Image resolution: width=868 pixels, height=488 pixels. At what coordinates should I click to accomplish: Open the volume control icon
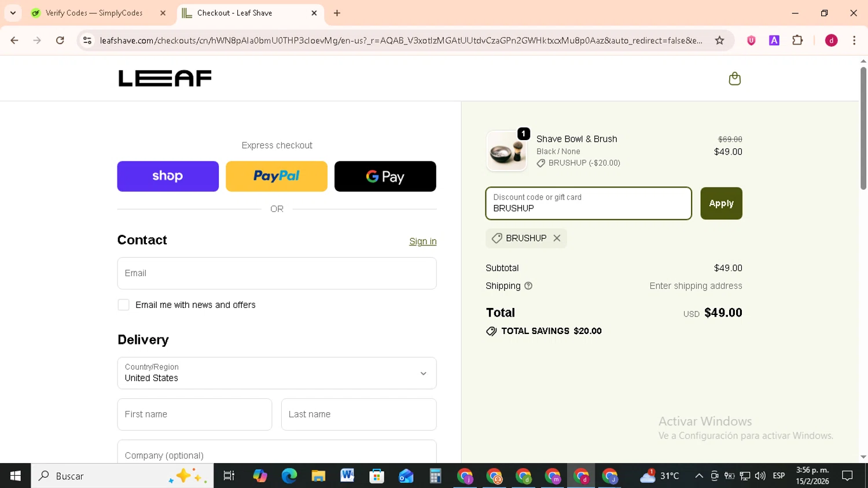[760, 476]
